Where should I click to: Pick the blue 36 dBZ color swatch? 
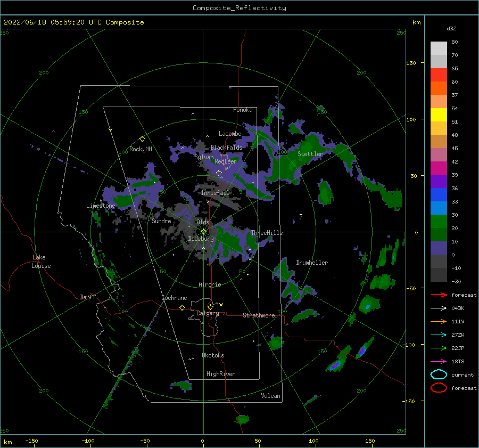click(x=439, y=194)
